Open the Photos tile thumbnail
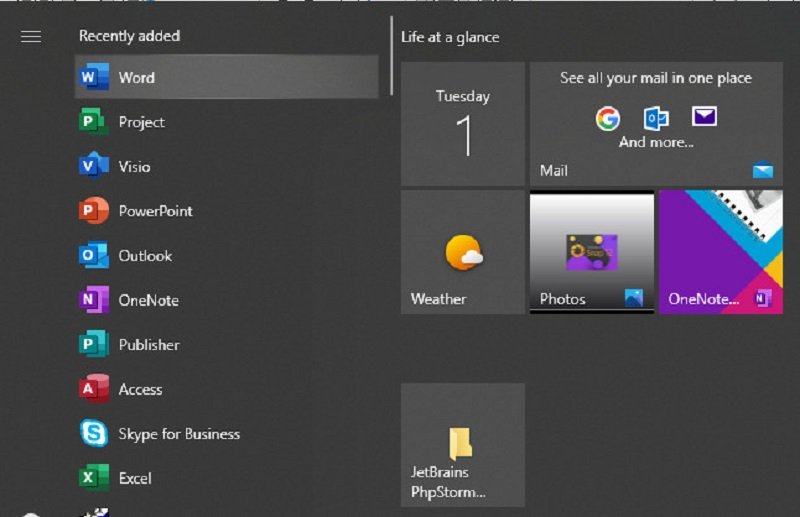This screenshot has height=517, width=800. tap(591, 252)
